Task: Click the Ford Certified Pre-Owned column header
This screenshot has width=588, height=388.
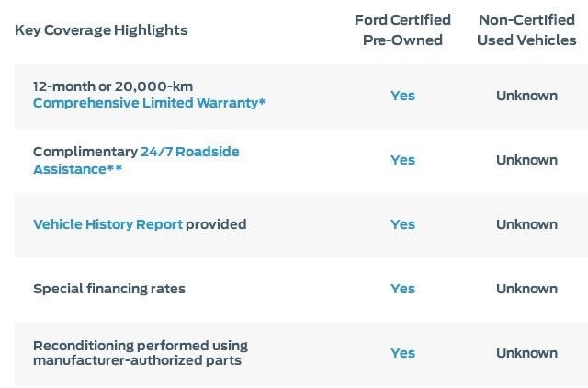Action: 402,30
